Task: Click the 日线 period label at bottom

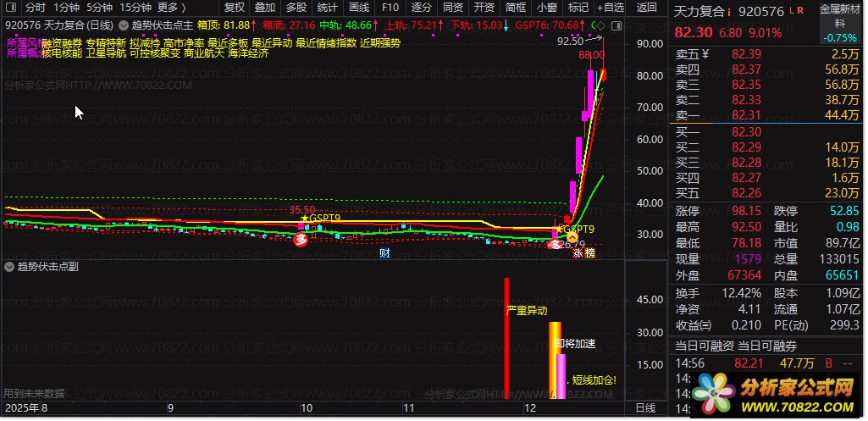Action: pos(645,408)
